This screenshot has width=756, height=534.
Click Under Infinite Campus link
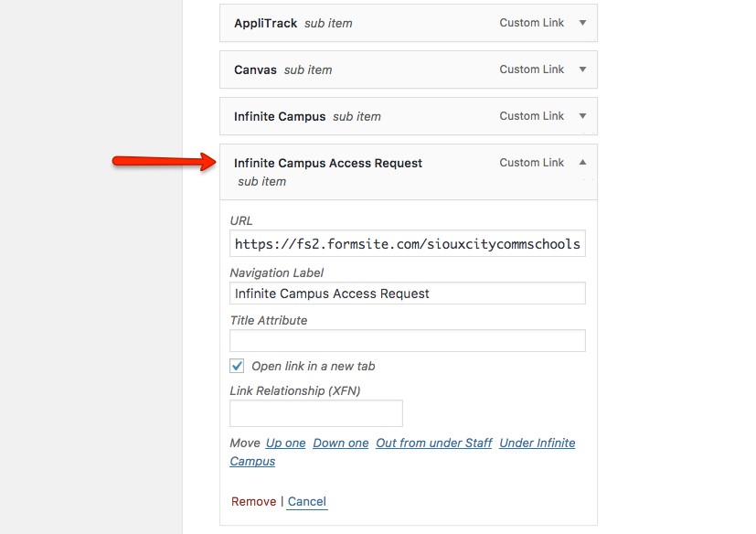coord(538,443)
